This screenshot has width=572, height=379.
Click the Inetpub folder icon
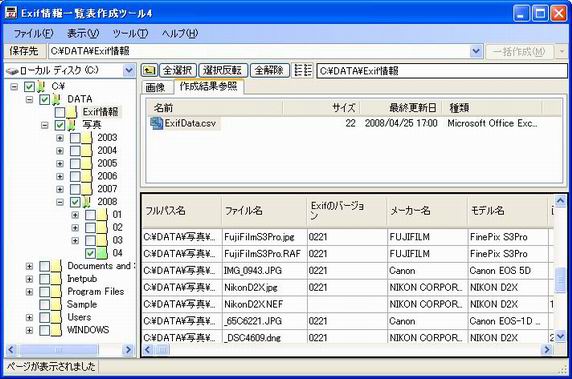tap(56, 279)
